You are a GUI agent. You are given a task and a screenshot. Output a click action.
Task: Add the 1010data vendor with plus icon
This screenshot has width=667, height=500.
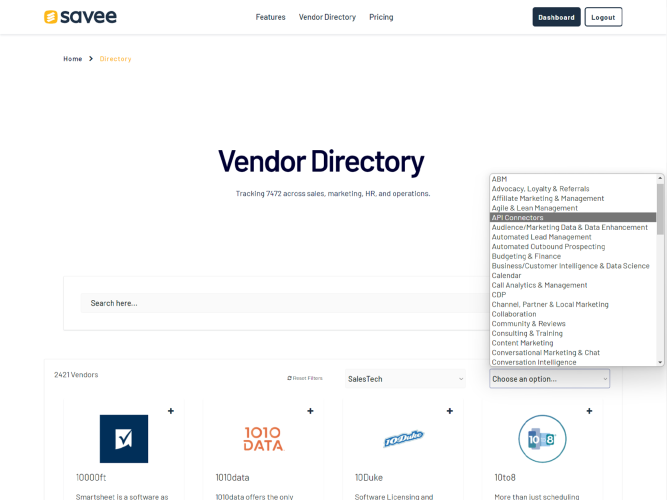click(310, 411)
